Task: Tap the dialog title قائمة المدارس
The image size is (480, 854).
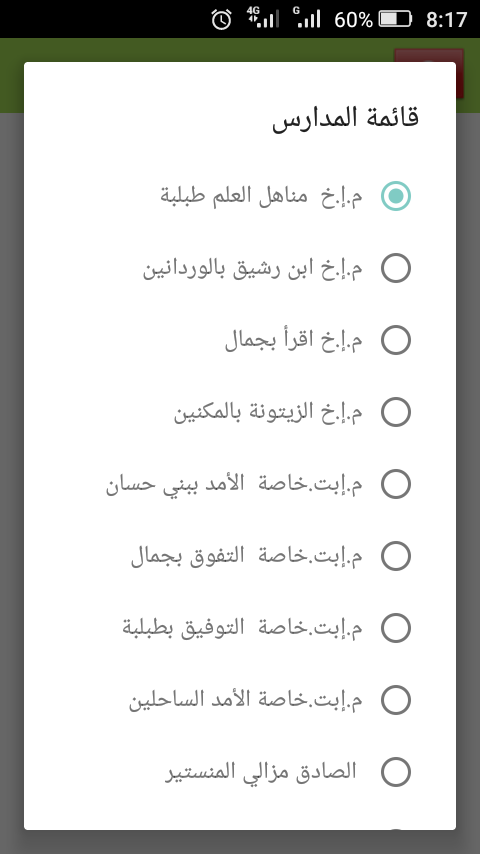Action: pos(345,118)
